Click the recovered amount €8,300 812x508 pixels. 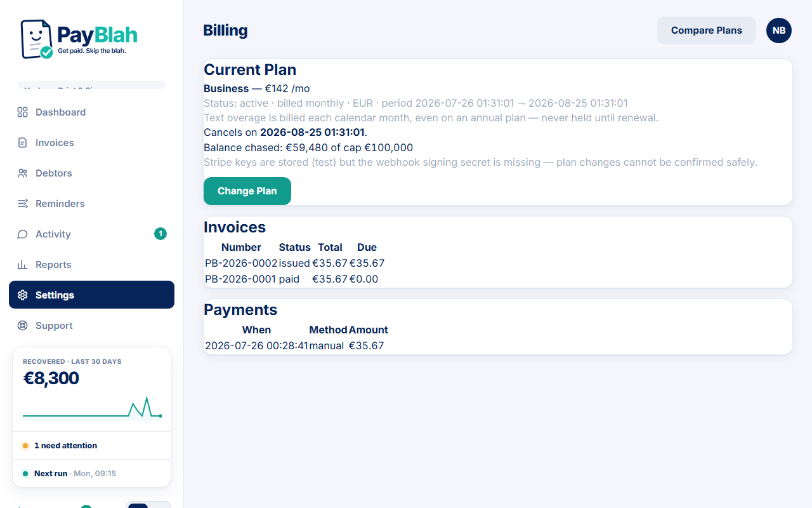pos(51,378)
